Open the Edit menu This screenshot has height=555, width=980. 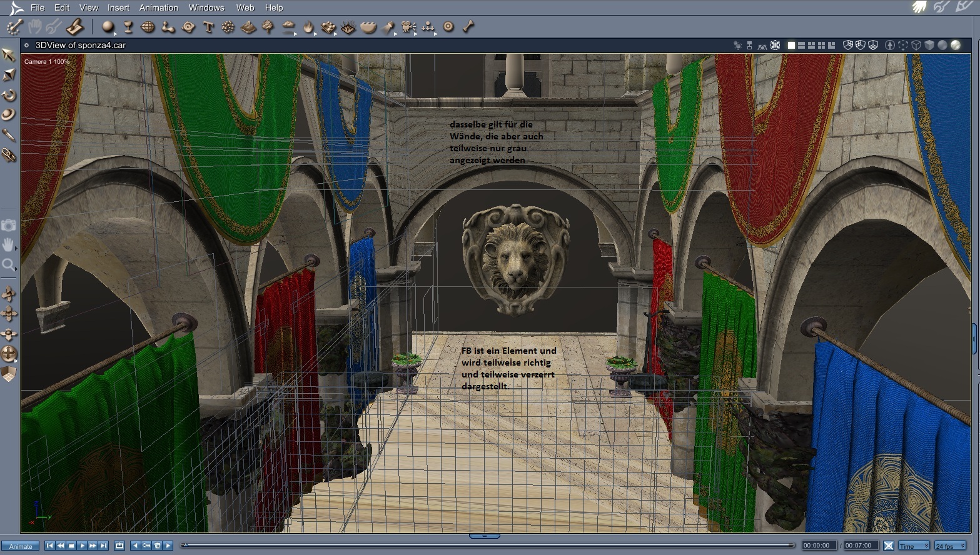coord(62,7)
